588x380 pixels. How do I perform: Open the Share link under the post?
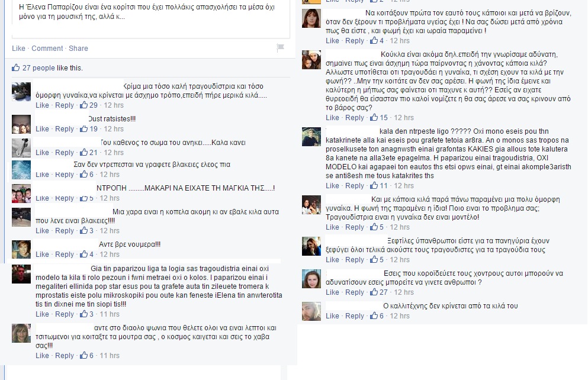[x=78, y=49]
